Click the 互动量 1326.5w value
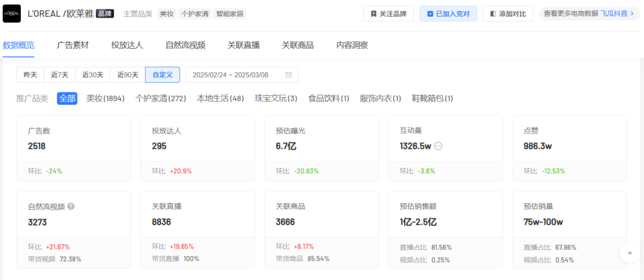644x280 pixels. [x=415, y=146]
